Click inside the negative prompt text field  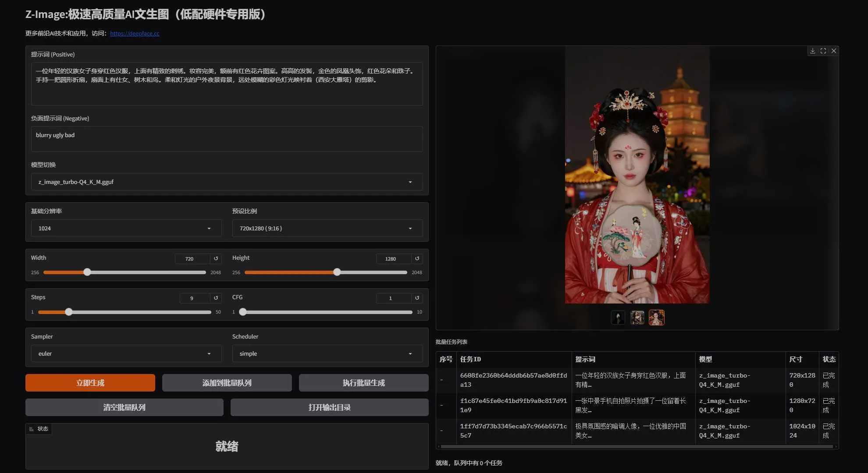226,139
